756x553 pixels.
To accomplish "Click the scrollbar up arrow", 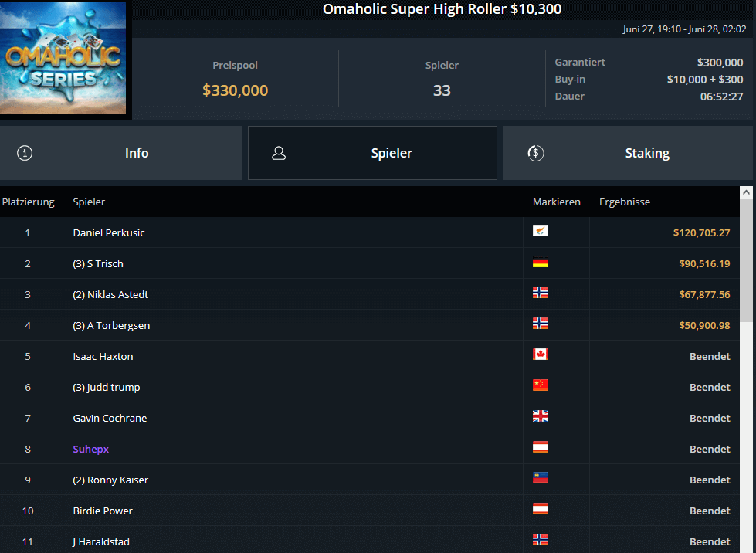I will tap(746, 192).
